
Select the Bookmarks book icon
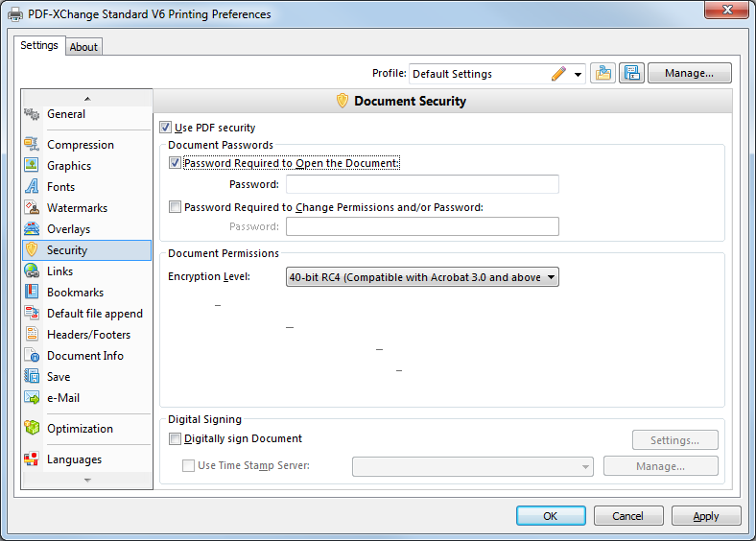[32, 293]
